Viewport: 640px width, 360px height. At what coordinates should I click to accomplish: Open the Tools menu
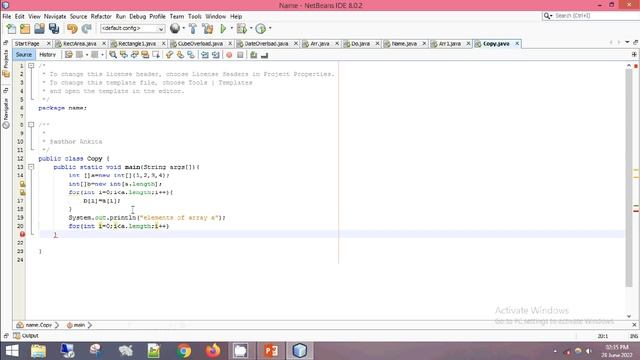click(195, 16)
